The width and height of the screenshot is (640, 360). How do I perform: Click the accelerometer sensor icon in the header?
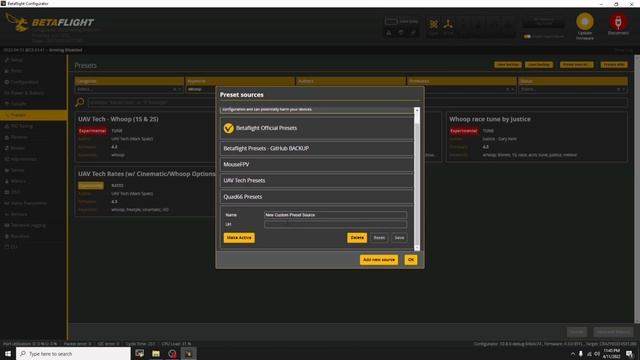[x=448, y=24]
